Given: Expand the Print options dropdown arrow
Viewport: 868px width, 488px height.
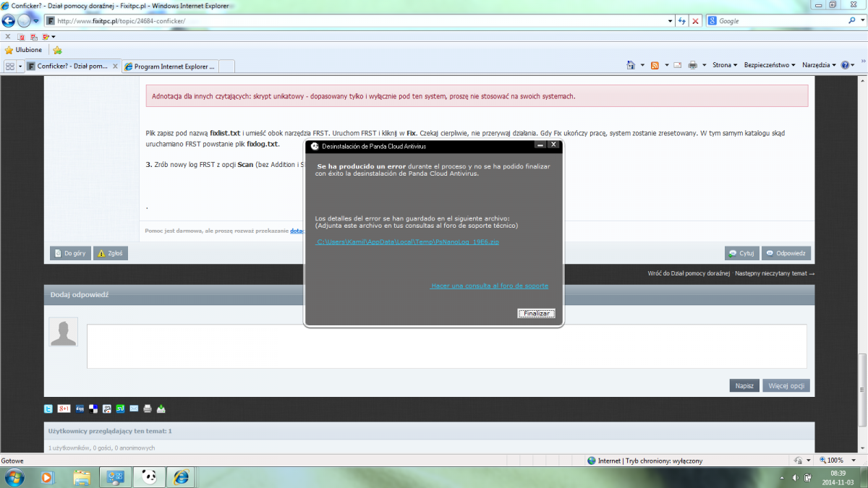Looking at the screenshot, I should click(704, 65).
